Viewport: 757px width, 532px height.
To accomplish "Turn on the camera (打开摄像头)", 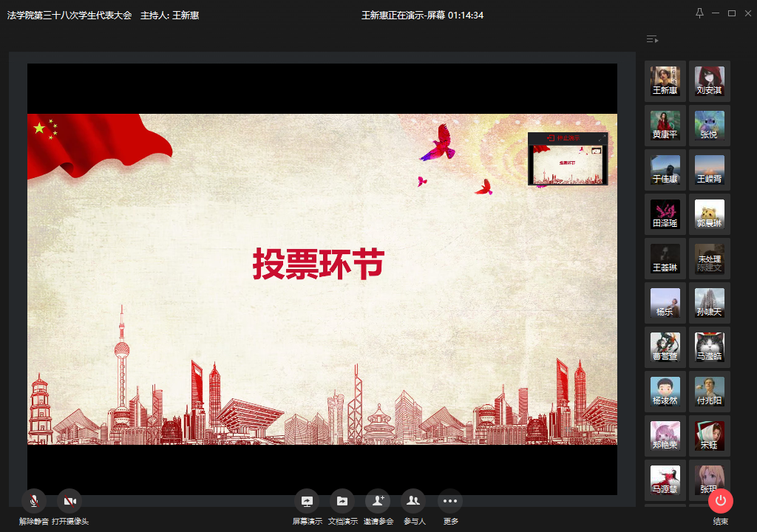I will [69, 502].
